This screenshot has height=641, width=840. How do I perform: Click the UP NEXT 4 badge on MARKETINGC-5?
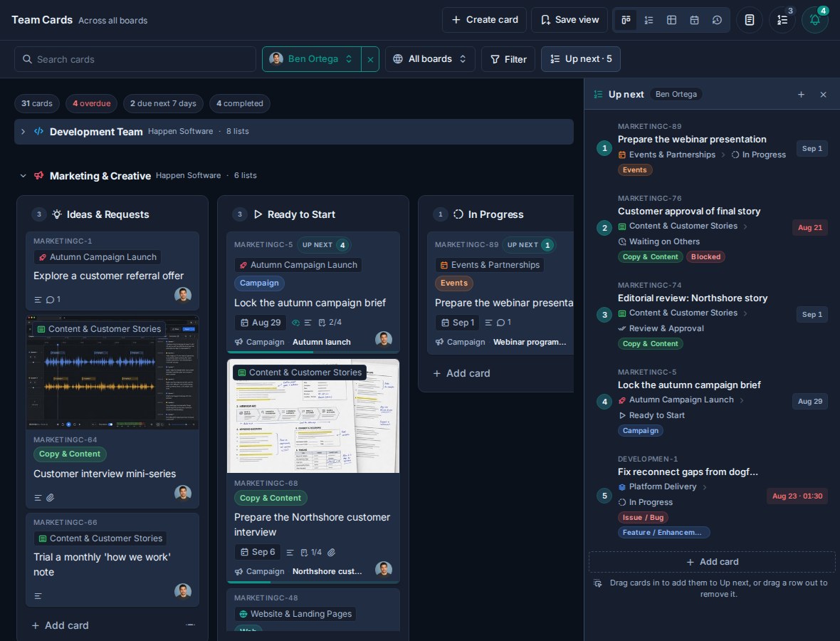[324, 245]
